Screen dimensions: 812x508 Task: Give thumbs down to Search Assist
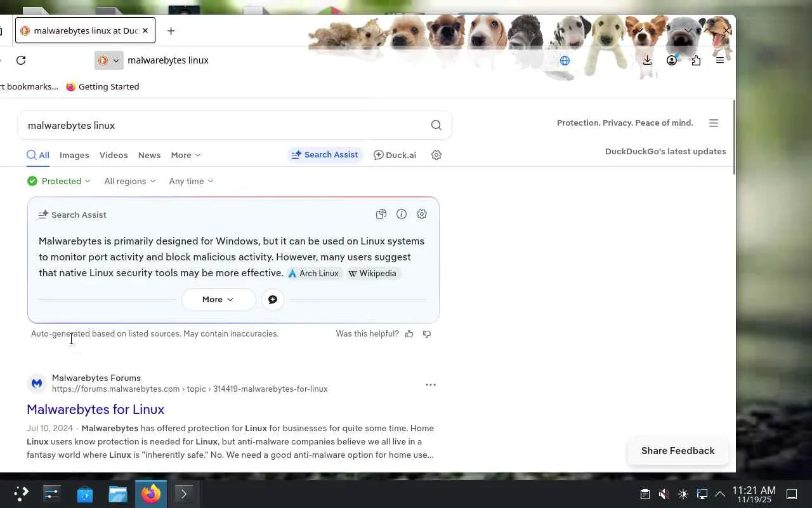[427, 334]
